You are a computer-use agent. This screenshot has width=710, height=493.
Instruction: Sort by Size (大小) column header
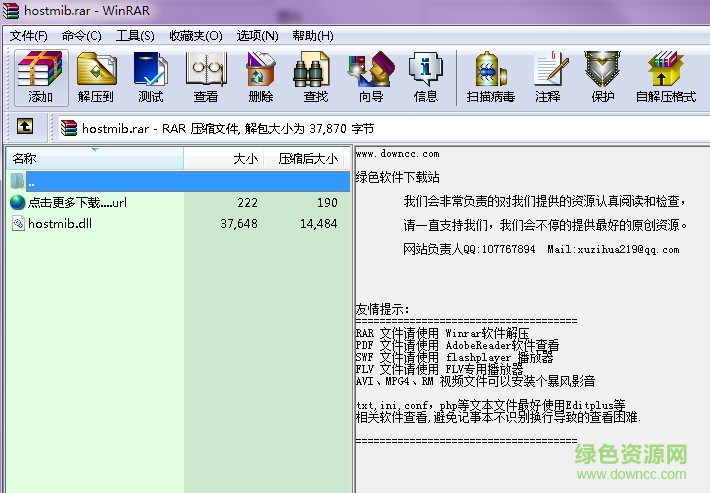click(x=224, y=158)
